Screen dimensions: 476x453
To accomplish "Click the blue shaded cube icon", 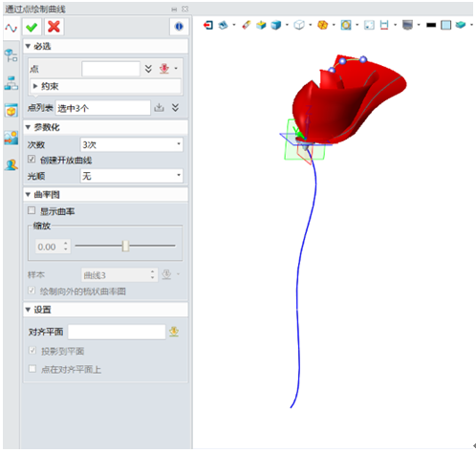I will tap(276, 25).
